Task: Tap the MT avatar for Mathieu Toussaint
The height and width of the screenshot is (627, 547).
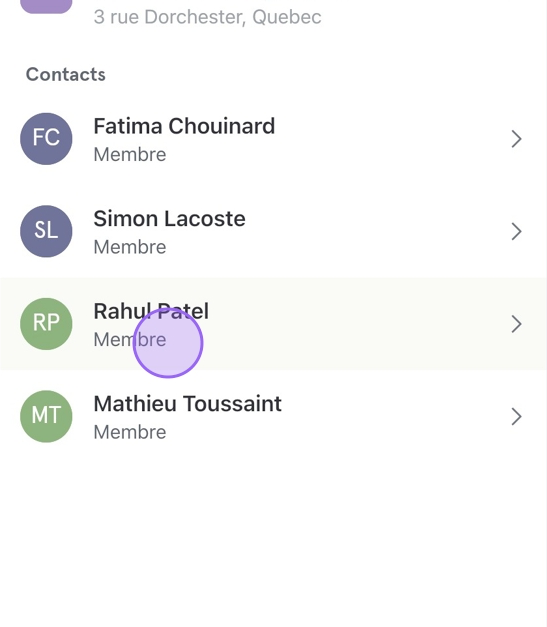Action: coord(46,416)
